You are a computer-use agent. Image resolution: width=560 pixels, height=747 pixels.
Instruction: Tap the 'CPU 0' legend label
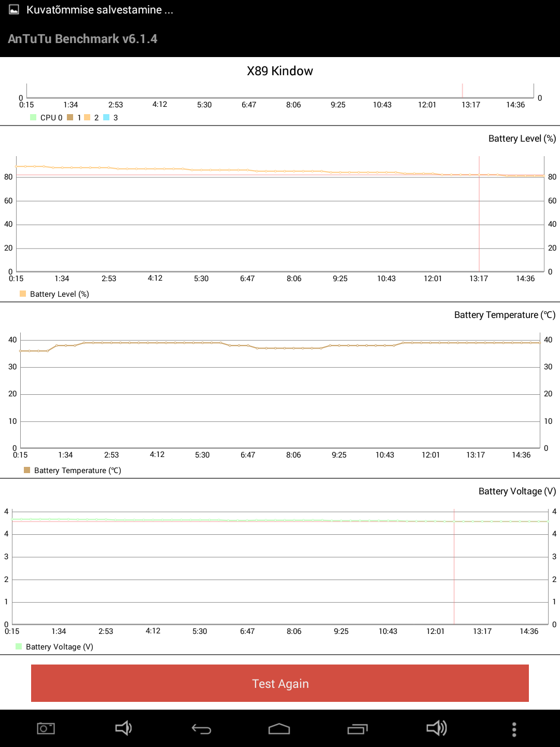click(x=51, y=118)
